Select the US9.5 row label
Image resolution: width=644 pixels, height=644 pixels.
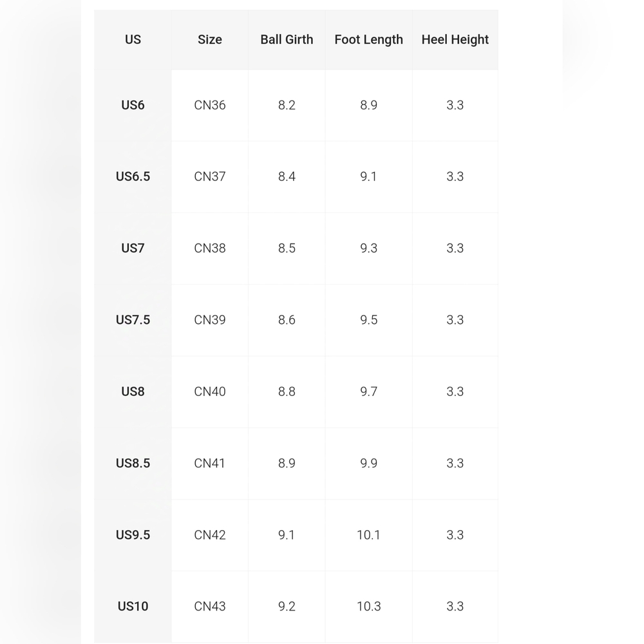[x=133, y=535]
